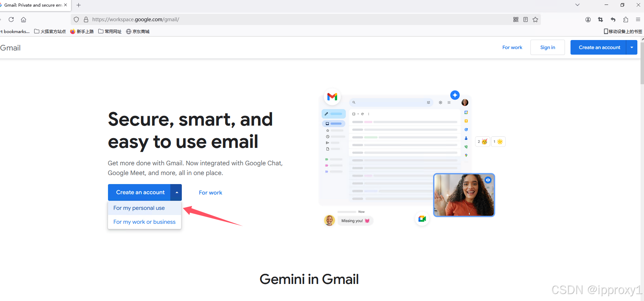The height and width of the screenshot is (301, 644).
Task: Click the Google Meet camera icon
Action: pyautogui.click(x=422, y=219)
